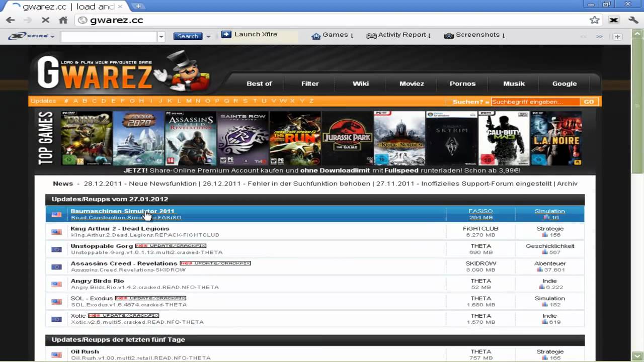
Task: Click the flag icon beside King Arthur 2
Action: [x=56, y=232]
